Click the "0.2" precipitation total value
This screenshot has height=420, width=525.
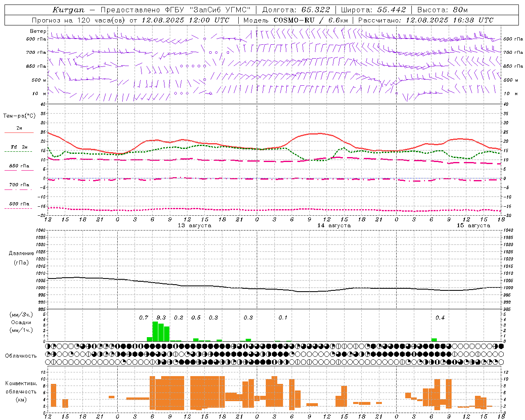[178, 317]
